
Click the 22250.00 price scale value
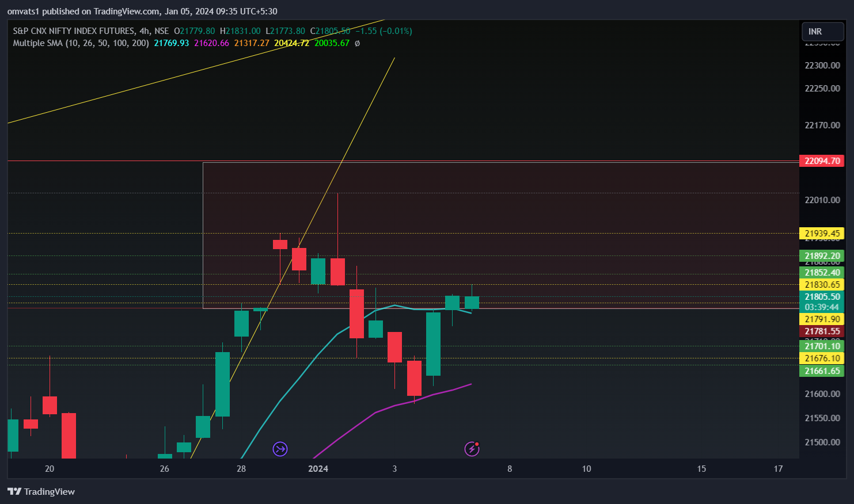point(822,89)
